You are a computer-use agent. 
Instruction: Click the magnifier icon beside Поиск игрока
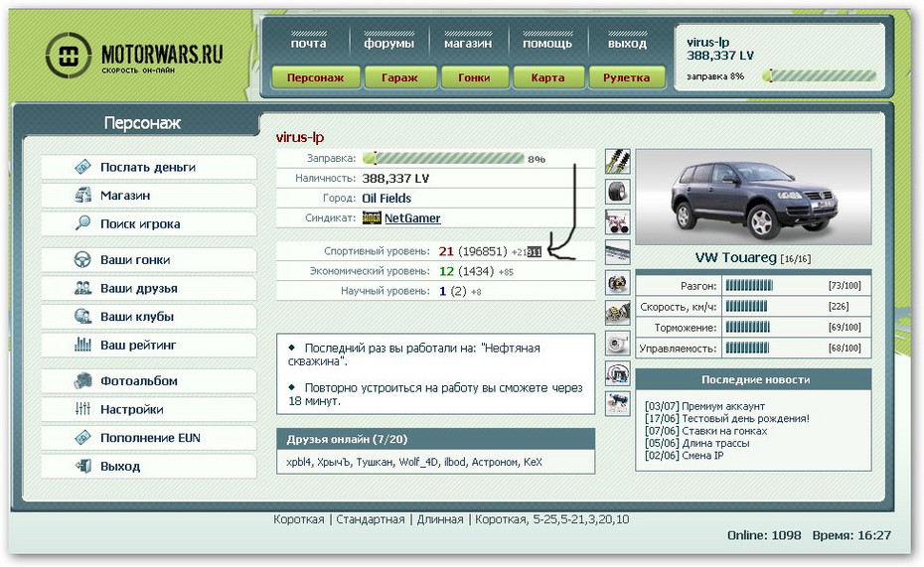click(83, 223)
